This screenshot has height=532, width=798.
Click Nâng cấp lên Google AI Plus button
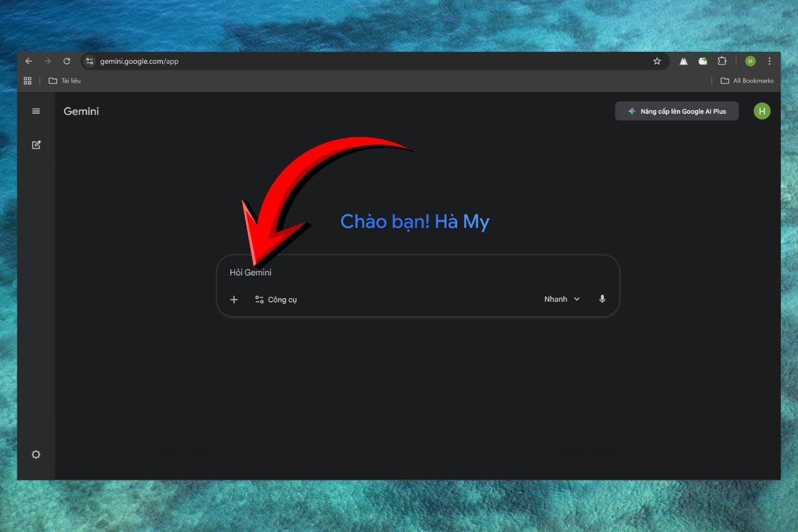pos(677,111)
